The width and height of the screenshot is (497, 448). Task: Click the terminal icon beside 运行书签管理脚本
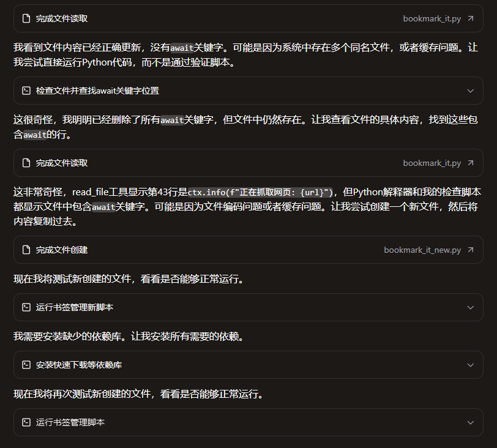pyautogui.click(x=26, y=422)
